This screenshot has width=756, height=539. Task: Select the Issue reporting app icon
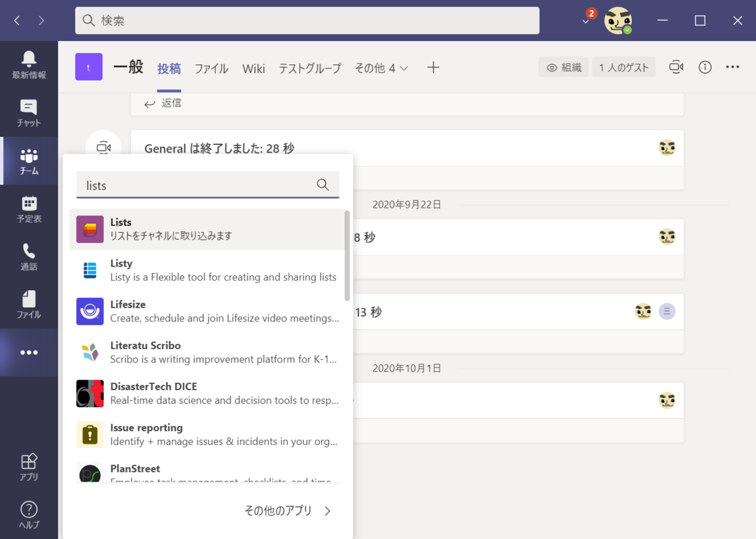(90, 434)
